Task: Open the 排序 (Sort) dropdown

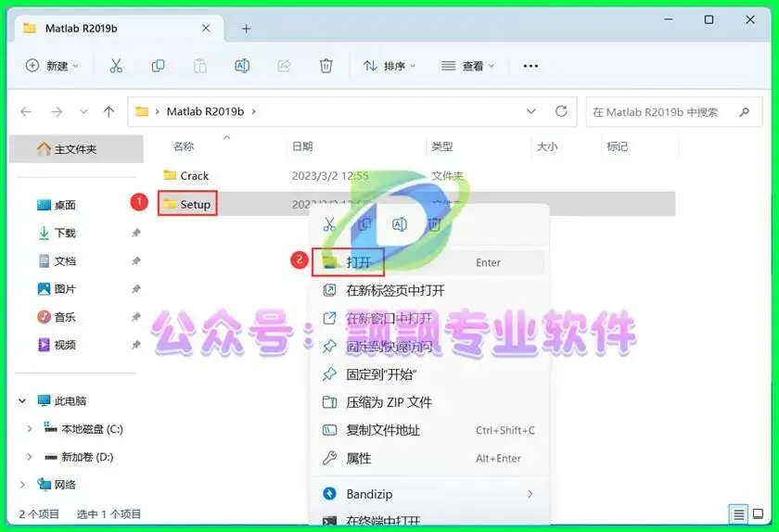Action: point(389,66)
